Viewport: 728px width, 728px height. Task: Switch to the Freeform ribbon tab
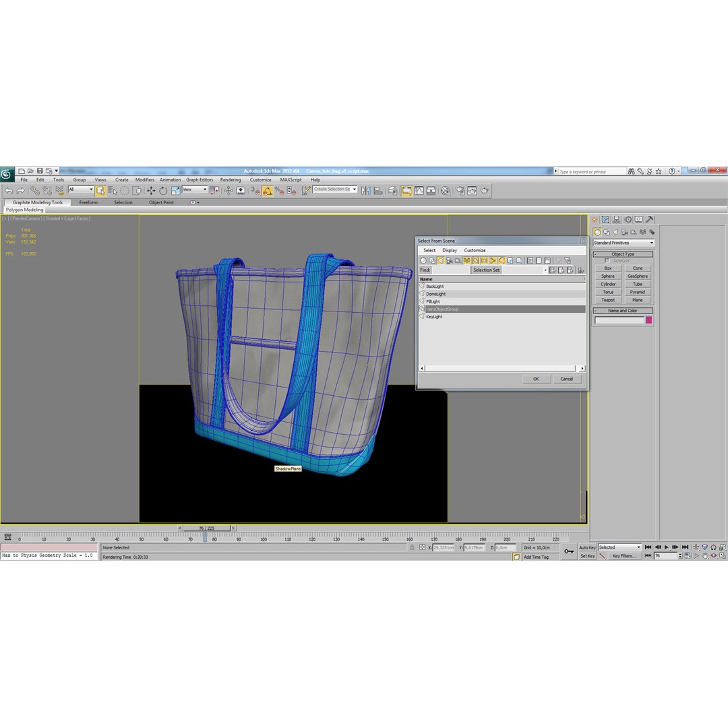[x=88, y=202]
